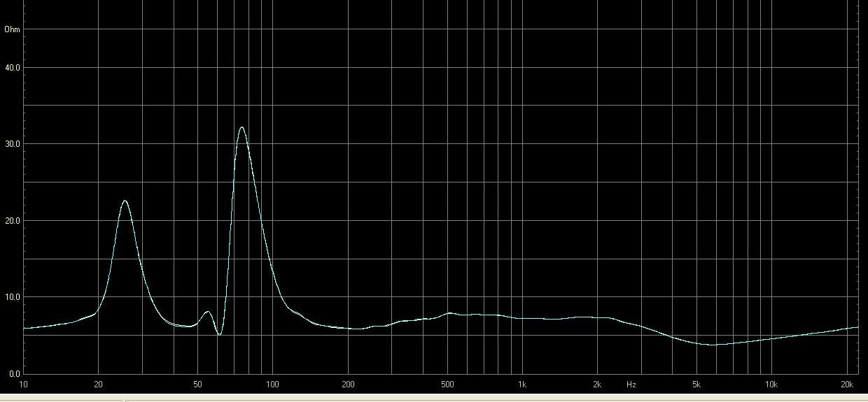Screen dimensions: 868x402
Task: Click the "30.0" y-axis value
Action: pyautogui.click(x=12, y=144)
